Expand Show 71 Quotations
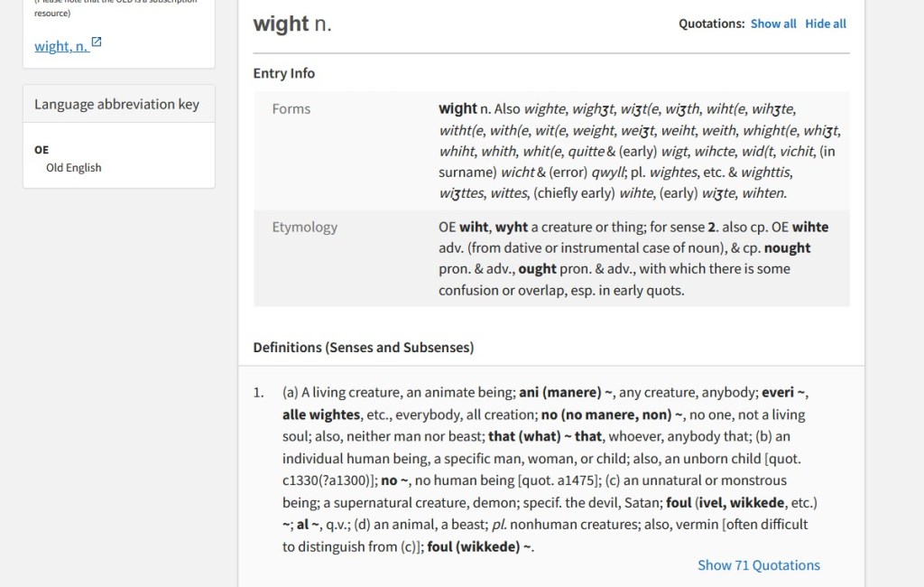This screenshot has height=587, width=924. pyautogui.click(x=758, y=565)
